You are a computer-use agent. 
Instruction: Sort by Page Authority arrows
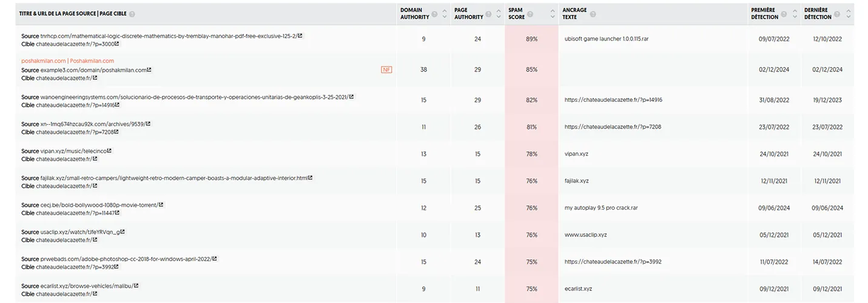pyautogui.click(x=499, y=14)
